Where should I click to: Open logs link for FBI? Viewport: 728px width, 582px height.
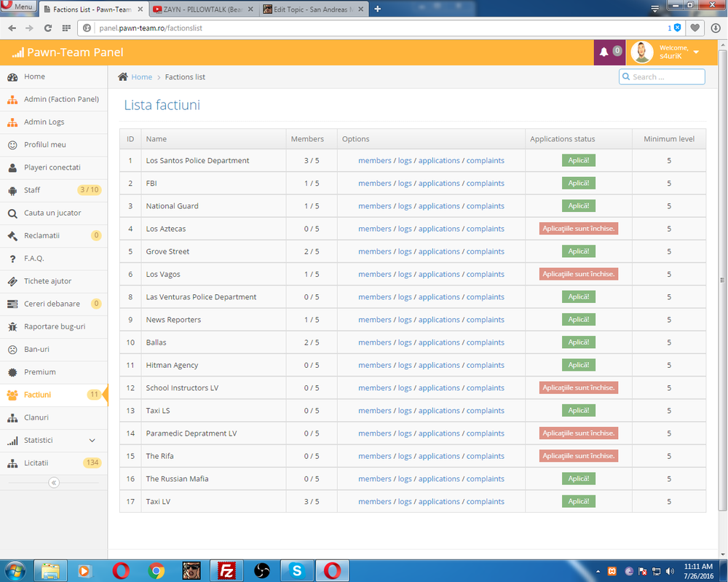405,183
